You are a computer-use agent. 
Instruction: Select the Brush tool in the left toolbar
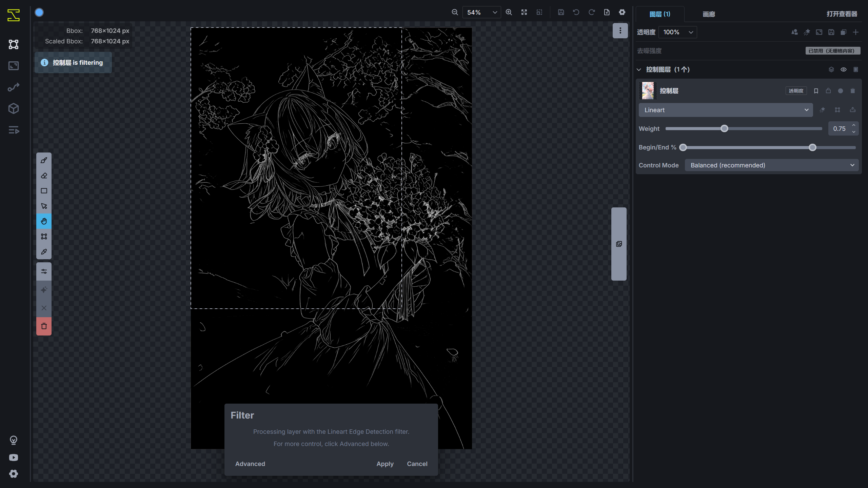(44, 160)
